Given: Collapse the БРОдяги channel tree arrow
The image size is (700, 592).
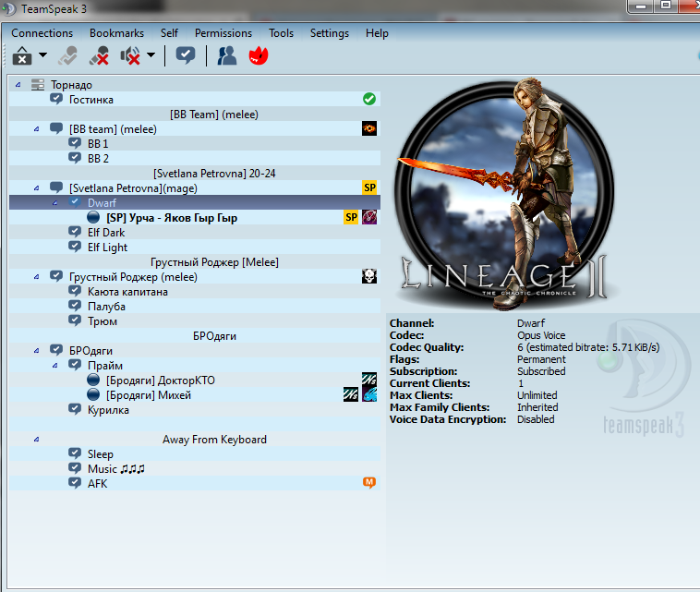Looking at the screenshot, I should [x=36, y=351].
